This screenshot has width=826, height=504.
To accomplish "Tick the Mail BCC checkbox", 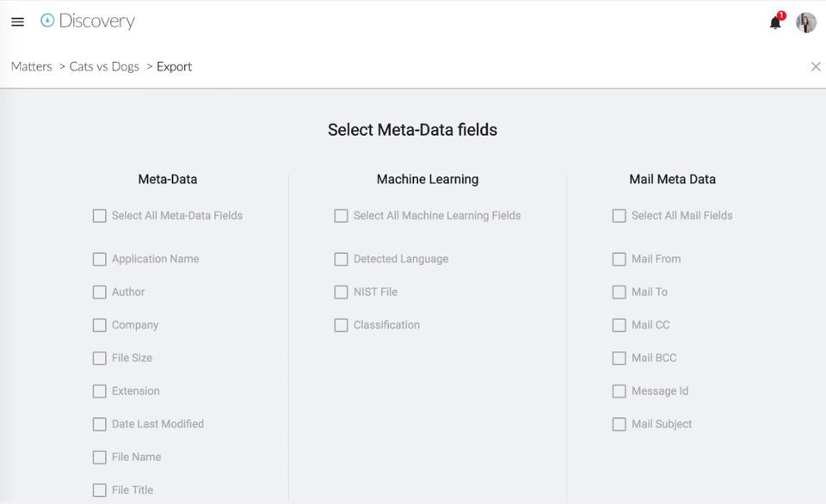I will tap(619, 358).
